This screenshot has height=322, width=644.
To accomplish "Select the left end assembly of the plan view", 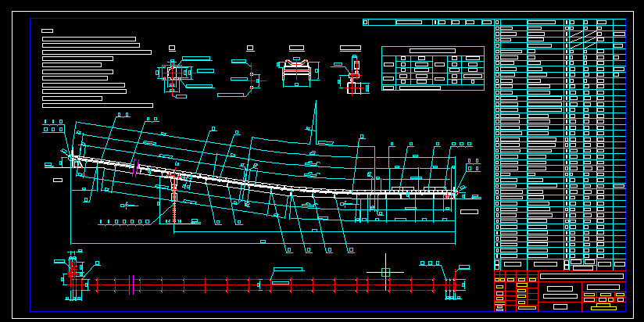I will [73, 275].
